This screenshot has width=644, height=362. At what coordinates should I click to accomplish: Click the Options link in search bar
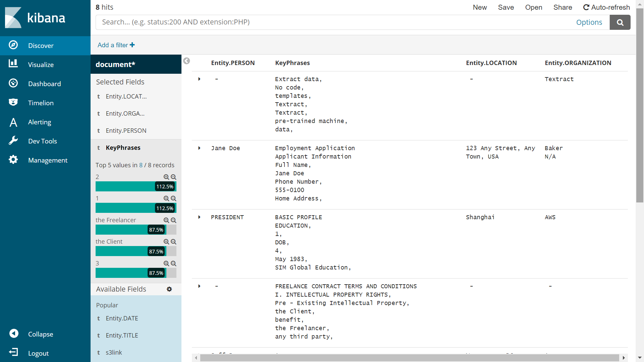click(589, 22)
